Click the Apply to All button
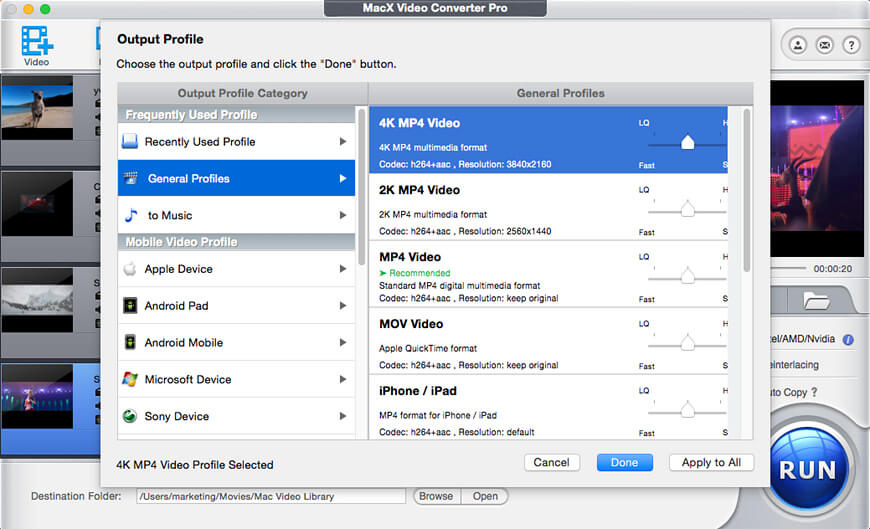Screen dimensions: 870x529 tap(710, 462)
